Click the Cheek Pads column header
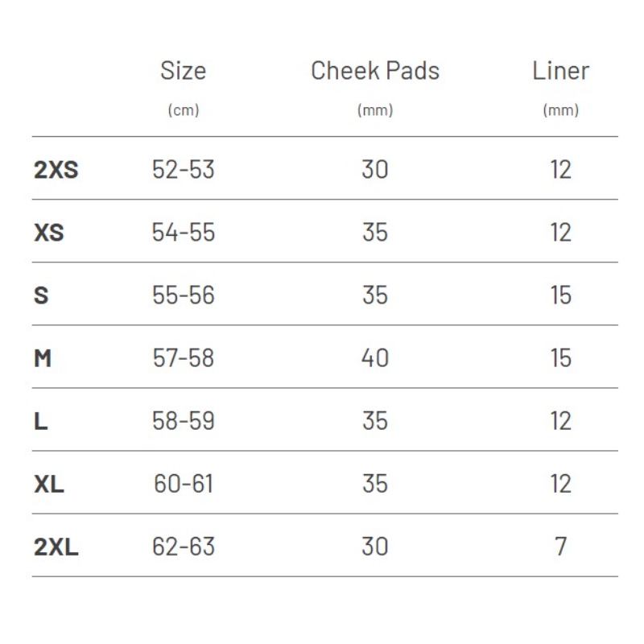 (x=375, y=71)
